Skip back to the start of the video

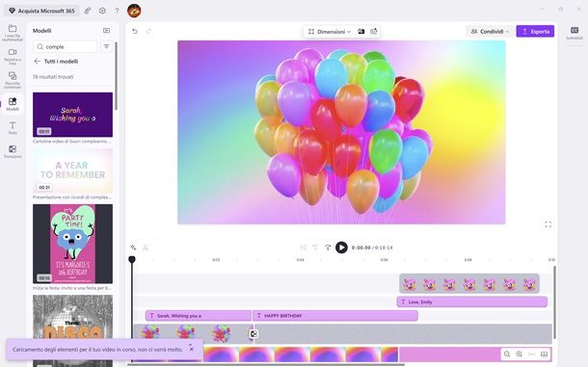[303, 248]
